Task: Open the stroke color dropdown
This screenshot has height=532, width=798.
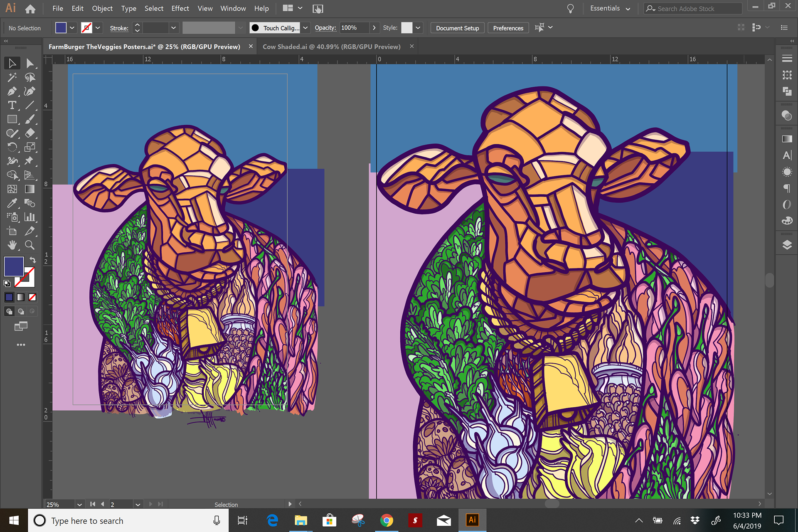Action: tap(98, 28)
